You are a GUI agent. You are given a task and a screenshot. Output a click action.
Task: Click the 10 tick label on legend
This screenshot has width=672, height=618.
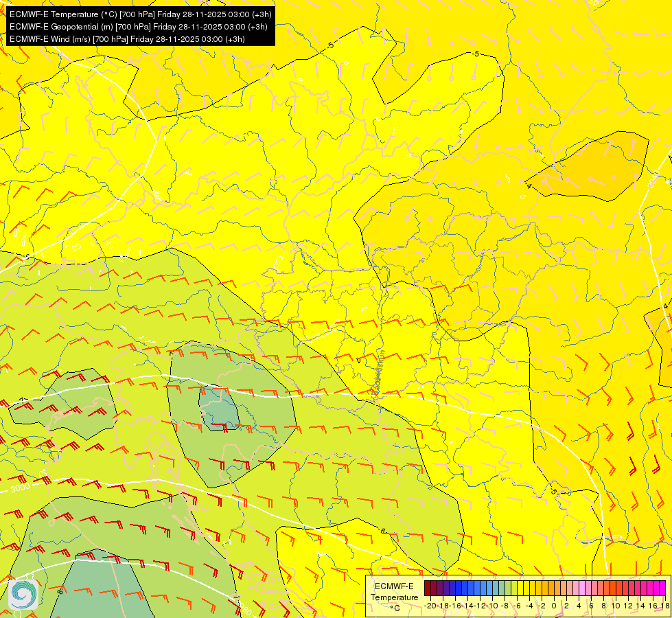coord(616,606)
